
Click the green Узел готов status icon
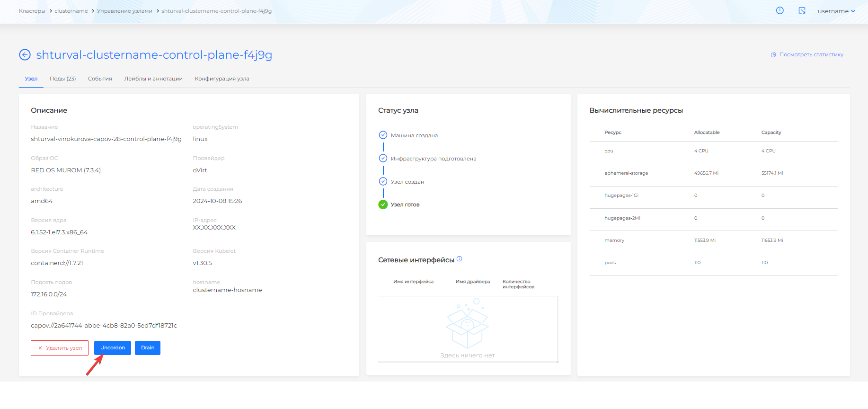click(x=383, y=204)
